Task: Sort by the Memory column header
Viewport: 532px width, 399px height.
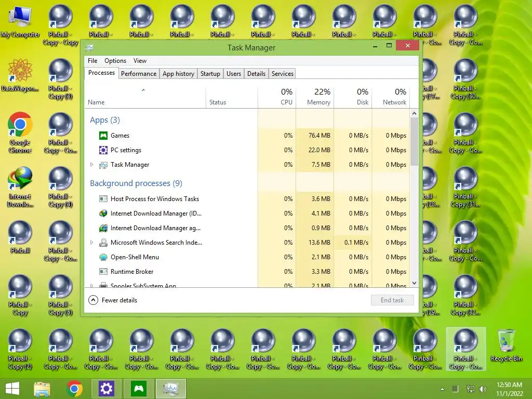Action: [x=315, y=97]
